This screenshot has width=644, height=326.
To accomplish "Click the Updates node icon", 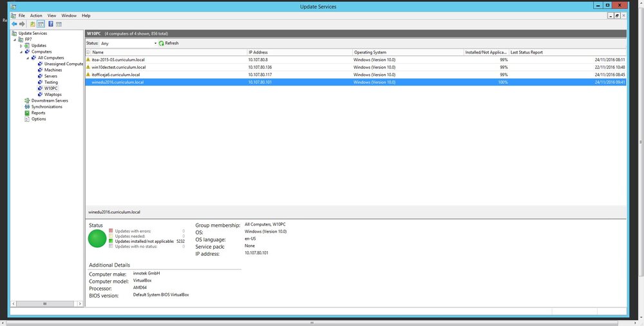I will click(27, 46).
